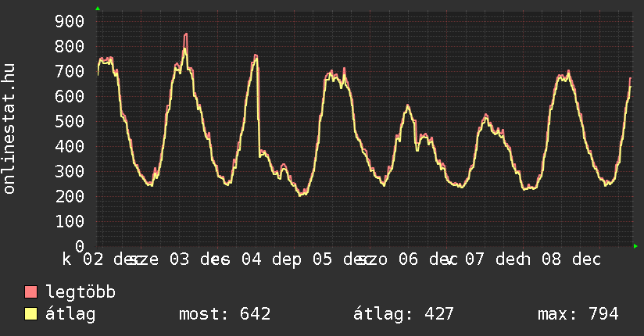
Task: Click the 900 y-axis label
Action: click(x=70, y=21)
